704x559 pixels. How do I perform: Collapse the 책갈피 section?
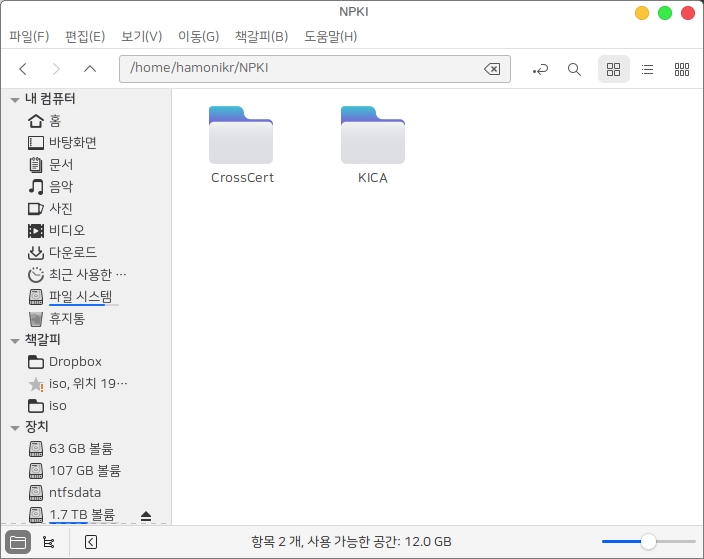15,340
